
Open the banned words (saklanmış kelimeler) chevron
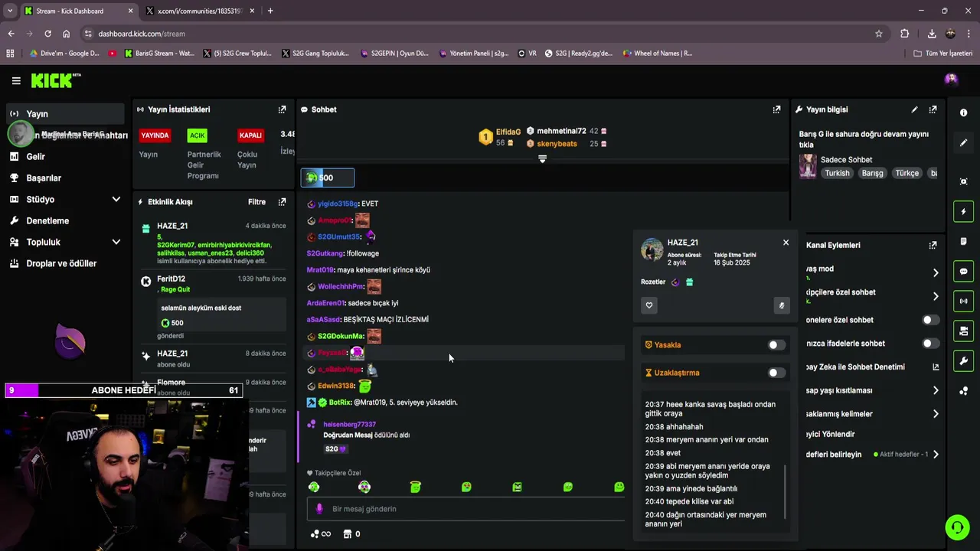coord(936,414)
